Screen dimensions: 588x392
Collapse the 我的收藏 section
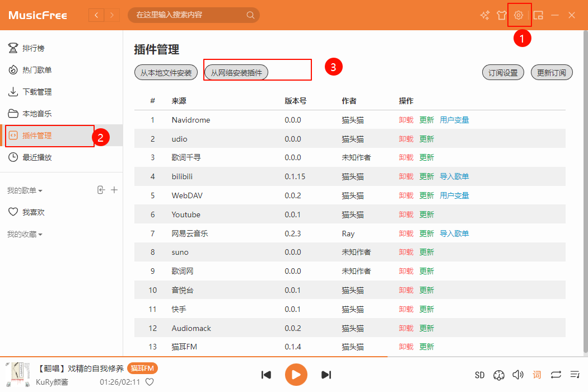click(25, 234)
